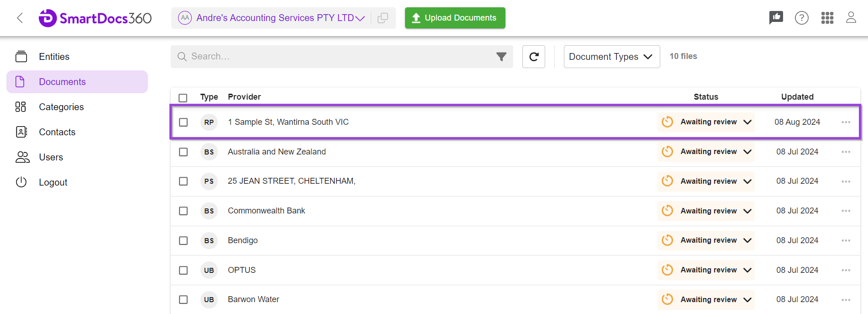Screen dimensions: 868x314
Task: Go to Categories in the sidebar
Action: click(x=61, y=107)
